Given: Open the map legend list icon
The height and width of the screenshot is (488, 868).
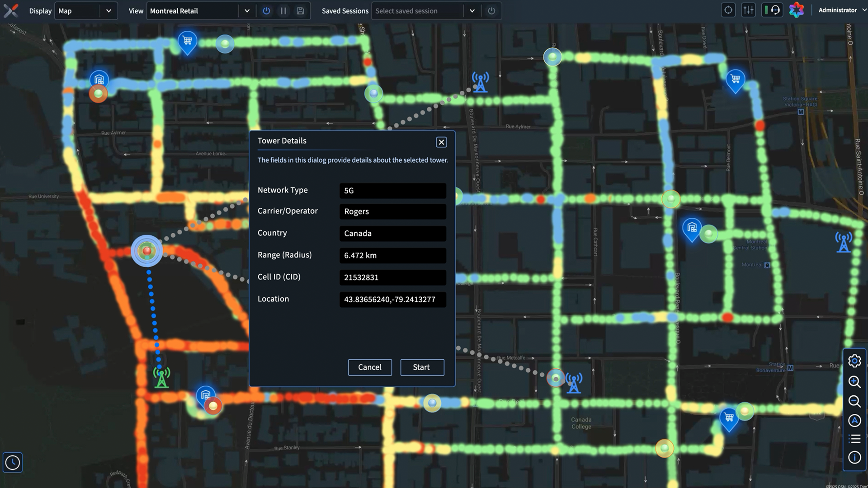Looking at the screenshot, I should (x=854, y=439).
